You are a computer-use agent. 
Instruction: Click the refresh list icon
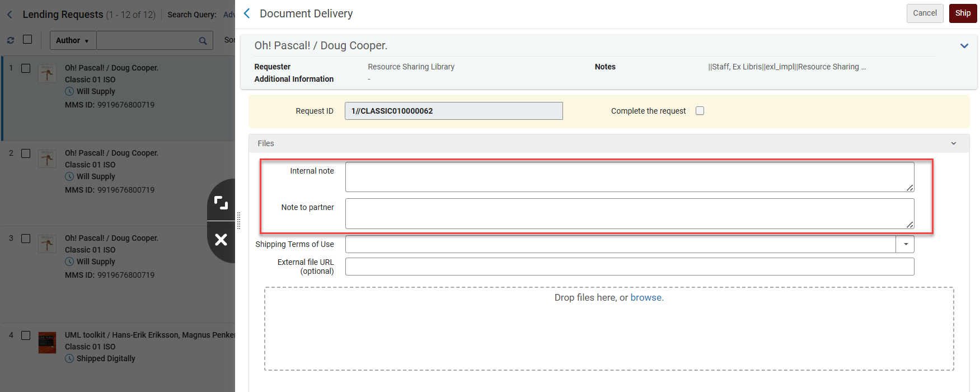point(11,40)
